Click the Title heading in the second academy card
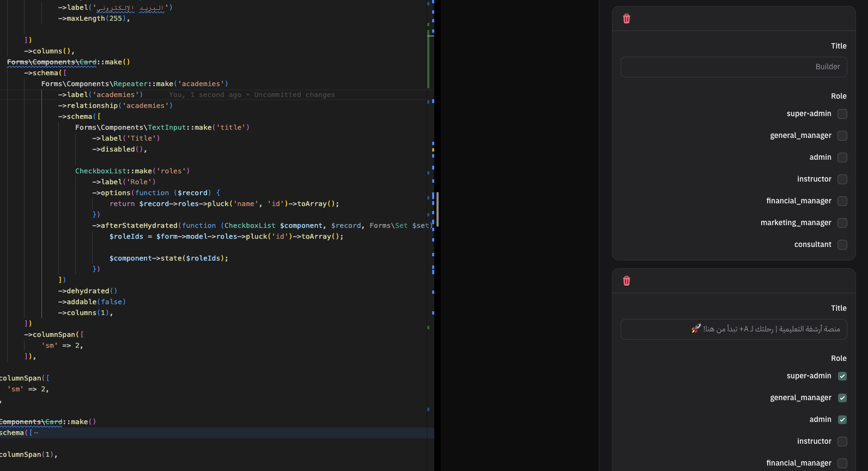868x471 pixels. 839,308
